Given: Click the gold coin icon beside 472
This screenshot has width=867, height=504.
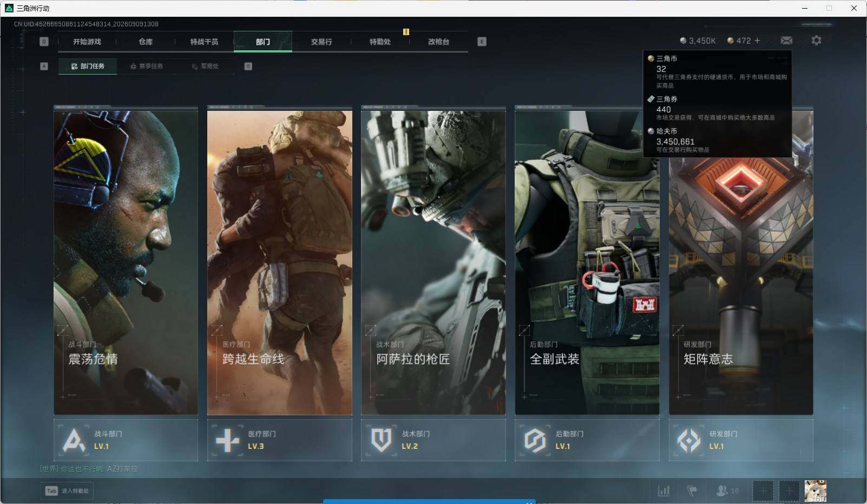Looking at the screenshot, I should pos(730,41).
